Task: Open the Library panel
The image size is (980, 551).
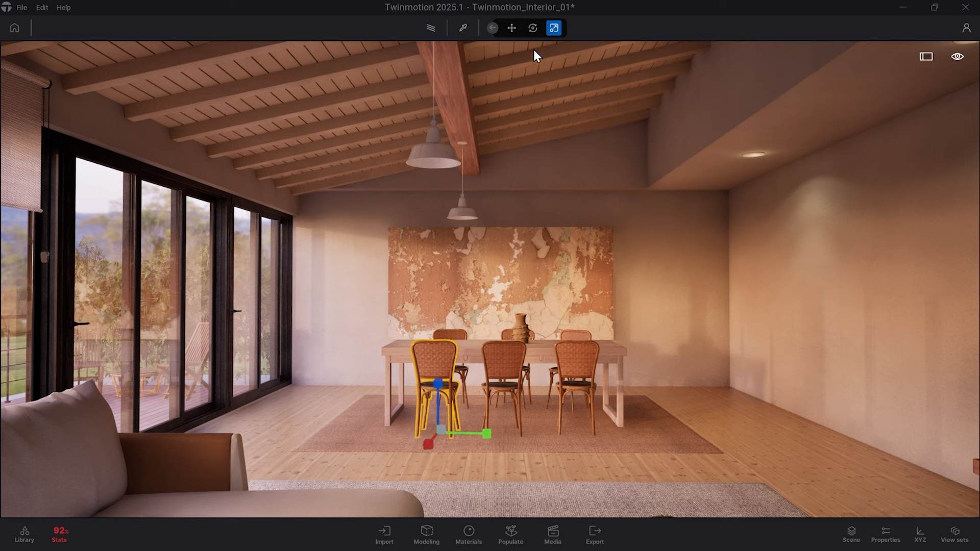Action: coord(24,534)
